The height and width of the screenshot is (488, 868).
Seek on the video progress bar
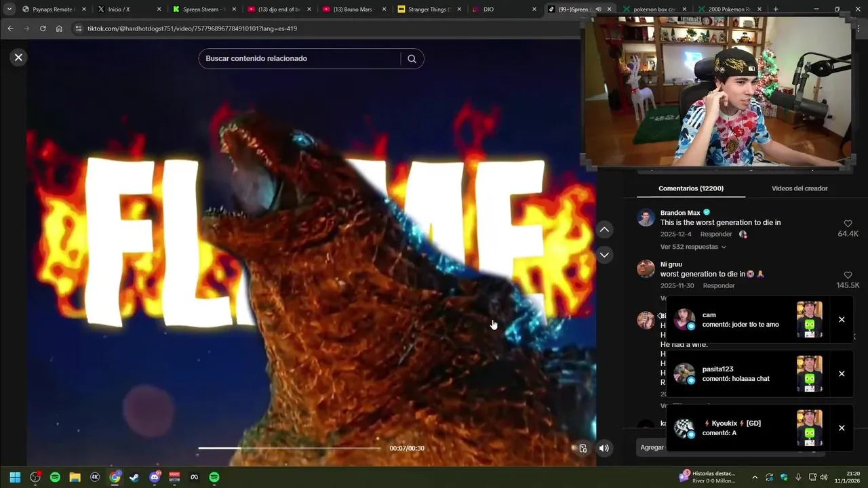click(290, 448)
